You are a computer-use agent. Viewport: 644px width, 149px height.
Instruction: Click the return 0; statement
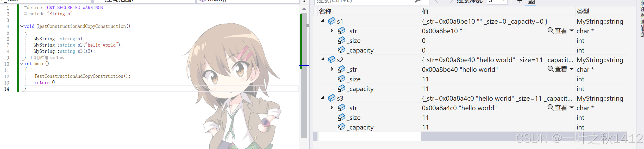(x=45, y=82)
